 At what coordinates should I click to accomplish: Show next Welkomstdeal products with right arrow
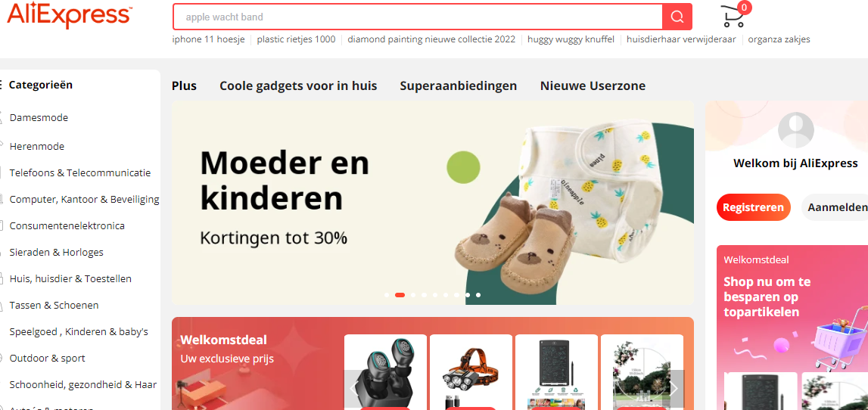coord(674,388)
